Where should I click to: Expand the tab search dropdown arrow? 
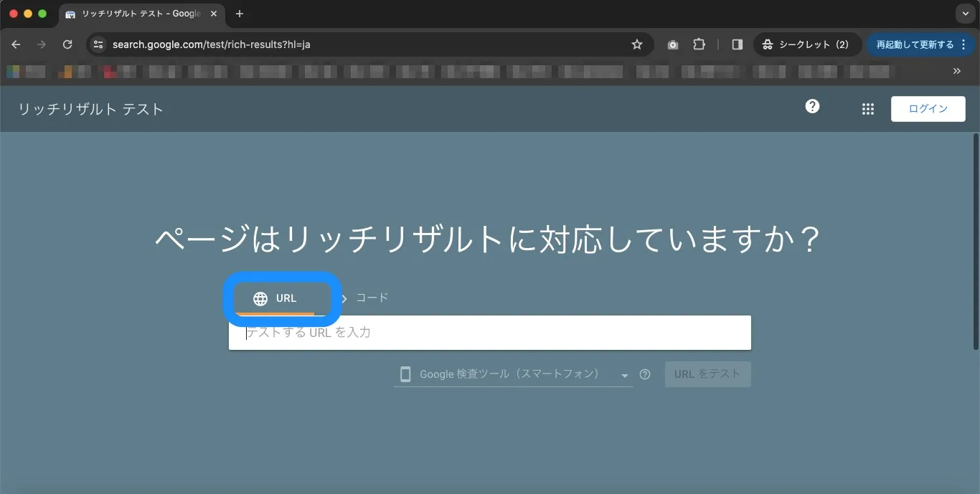coord(966,14)
